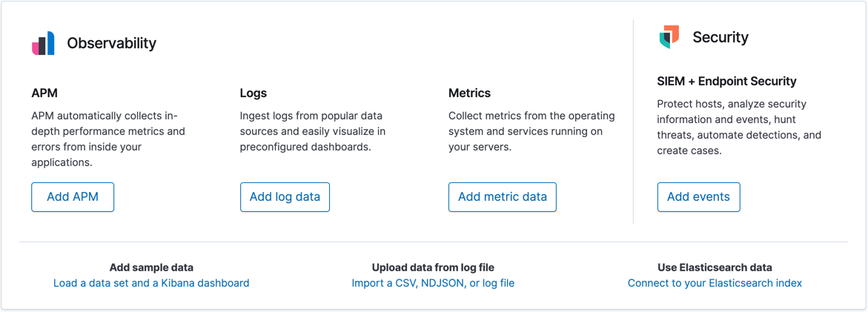Click the Use Elasticsearch data label

[715, 268]
